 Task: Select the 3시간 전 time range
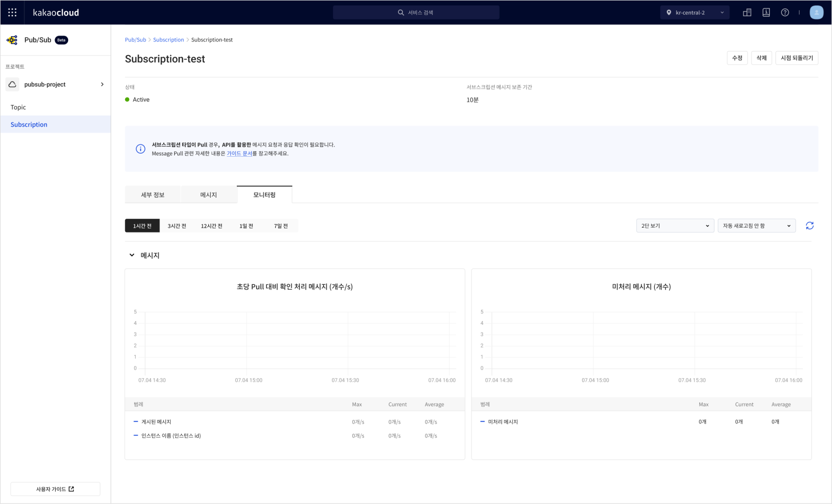[x=177, y=226]
